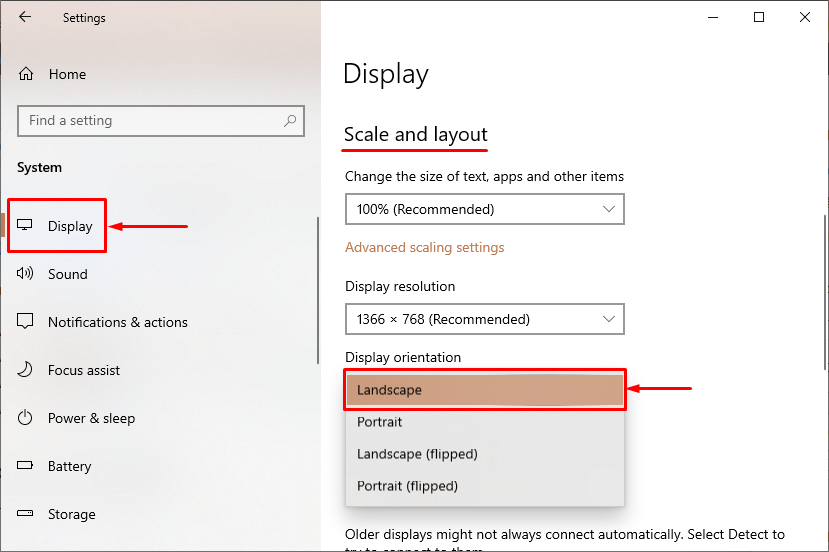Choose Landscape (flipped) orientation

[485, 454]
